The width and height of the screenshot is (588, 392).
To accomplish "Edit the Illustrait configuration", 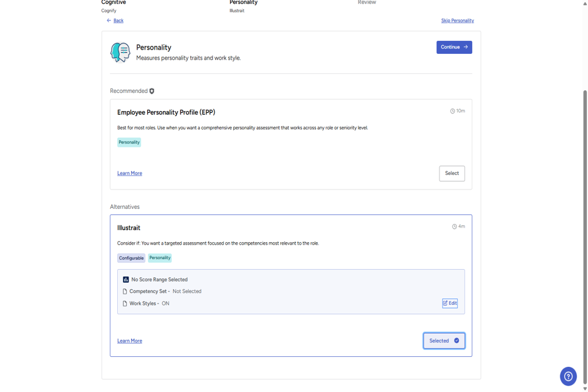I will tap(449, 303).
